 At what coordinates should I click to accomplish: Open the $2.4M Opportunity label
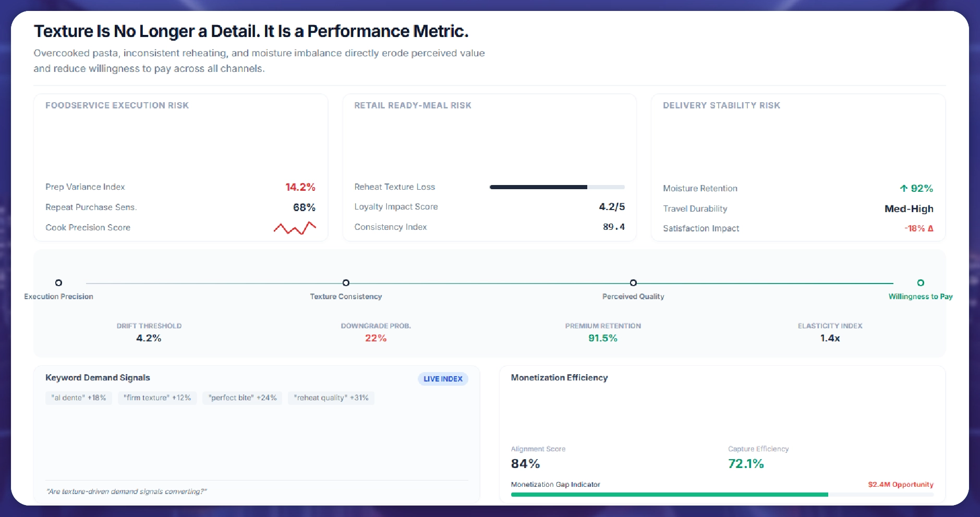coord(900,484)
